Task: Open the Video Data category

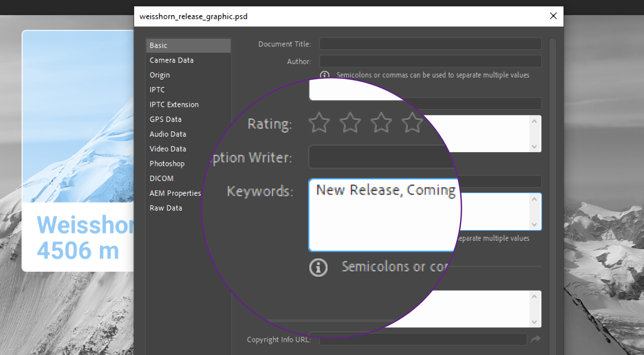Action: point(168,149)
